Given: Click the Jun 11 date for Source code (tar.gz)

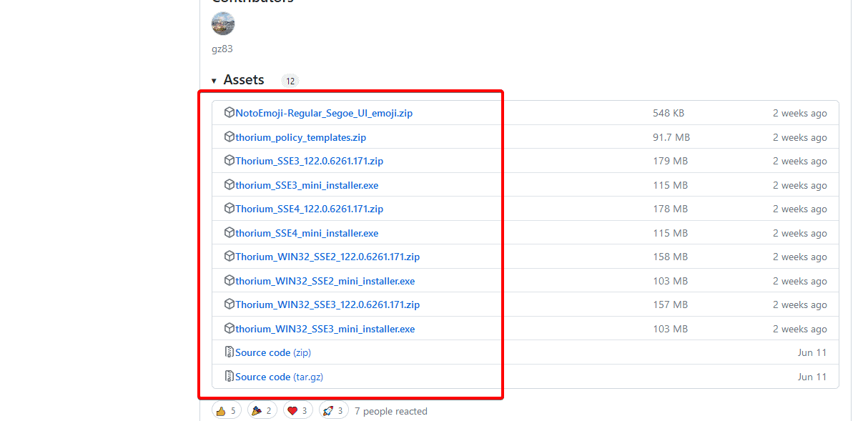Looking at the screenshot, I should [812, 377].
